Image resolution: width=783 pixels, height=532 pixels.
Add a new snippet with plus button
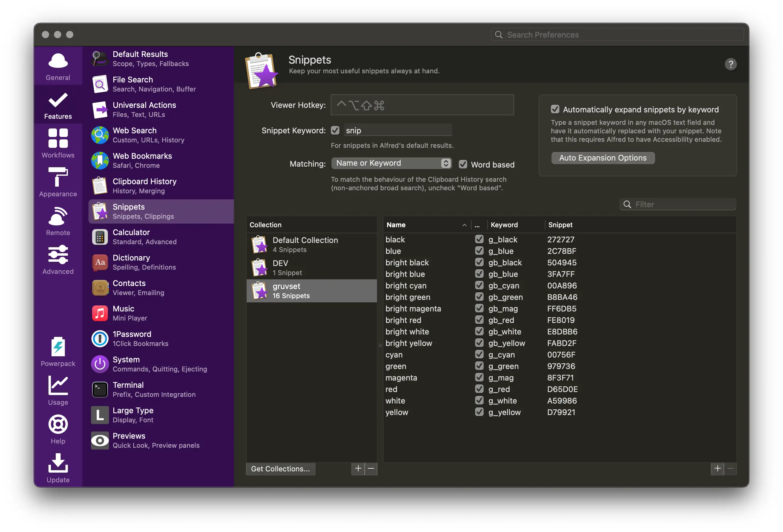(717, 468)
